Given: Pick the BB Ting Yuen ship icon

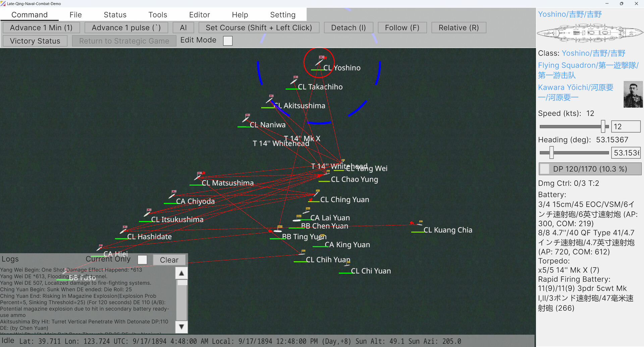Looking at the screenshot, I should 278,231.
